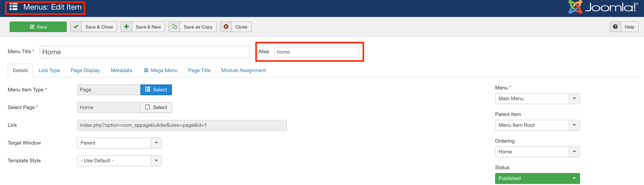
Task: Click the menu list icon in header
Action: point(13,7)
